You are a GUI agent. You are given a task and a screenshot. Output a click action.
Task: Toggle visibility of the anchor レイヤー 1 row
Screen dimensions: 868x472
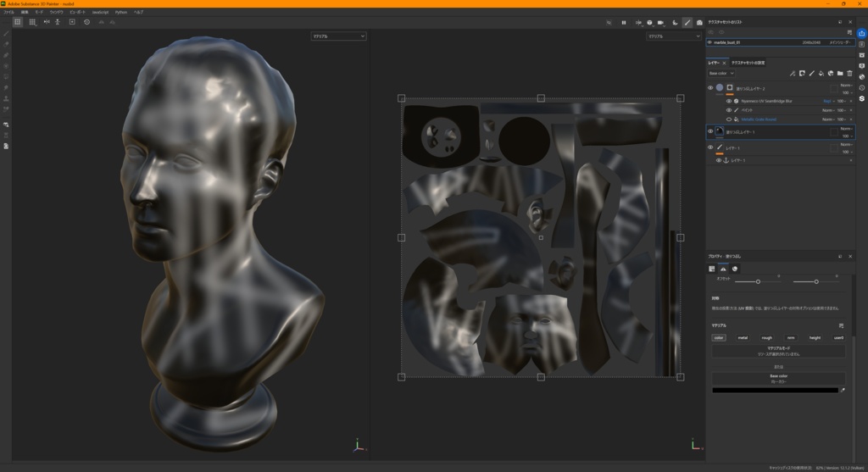click(719, 160)
